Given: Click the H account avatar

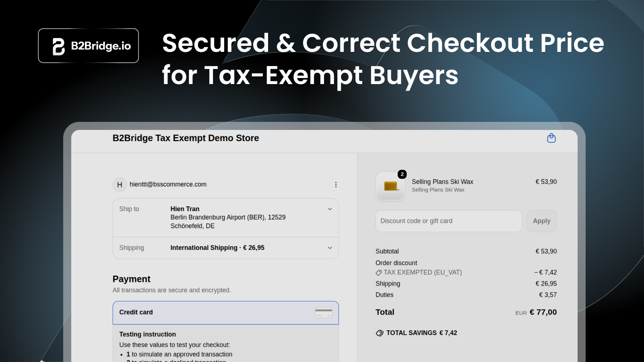Looking at the screenshot, I should click(120, 185).
